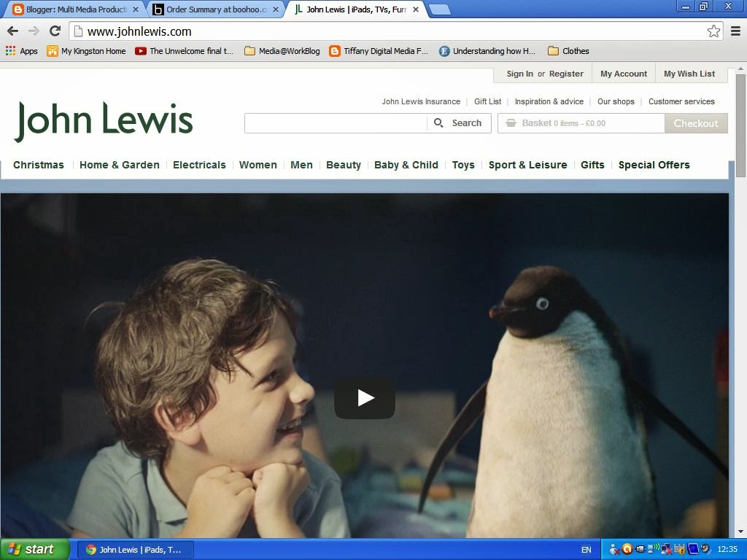Open the Clothes bookmarks folder
Image resolution: width=747 pixels, height=560 pixels.
(568, 51)
